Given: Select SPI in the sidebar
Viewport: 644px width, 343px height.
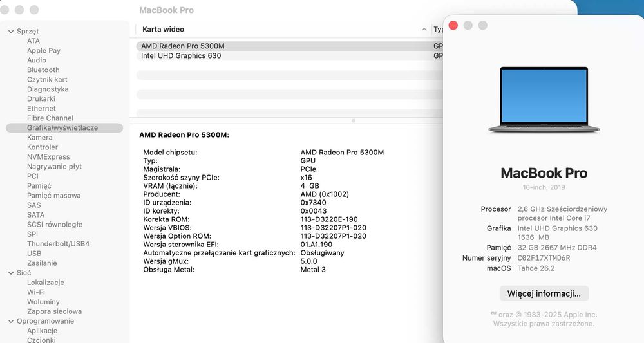Looking at the screenshot, I should (x=32, y=234).
